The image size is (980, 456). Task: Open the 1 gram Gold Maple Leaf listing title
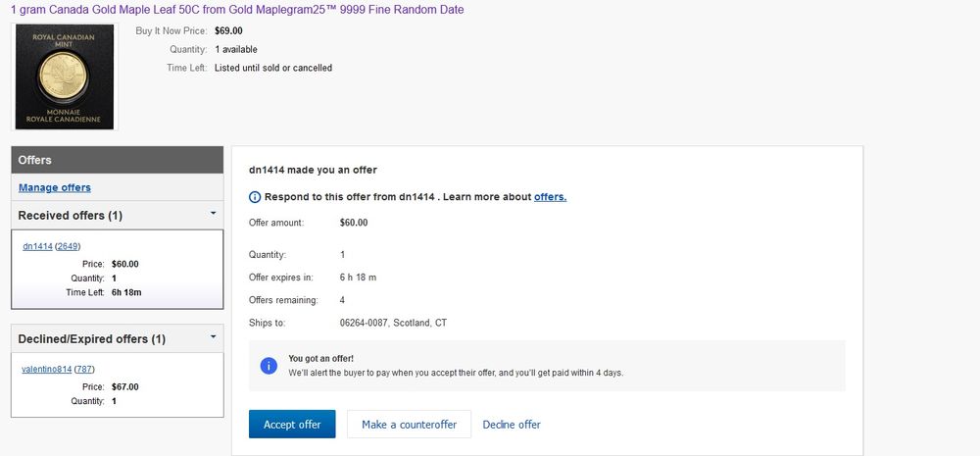coord(237,10)
